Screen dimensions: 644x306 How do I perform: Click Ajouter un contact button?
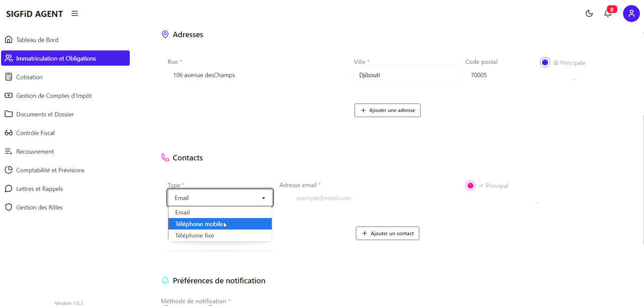coord(387,233)
